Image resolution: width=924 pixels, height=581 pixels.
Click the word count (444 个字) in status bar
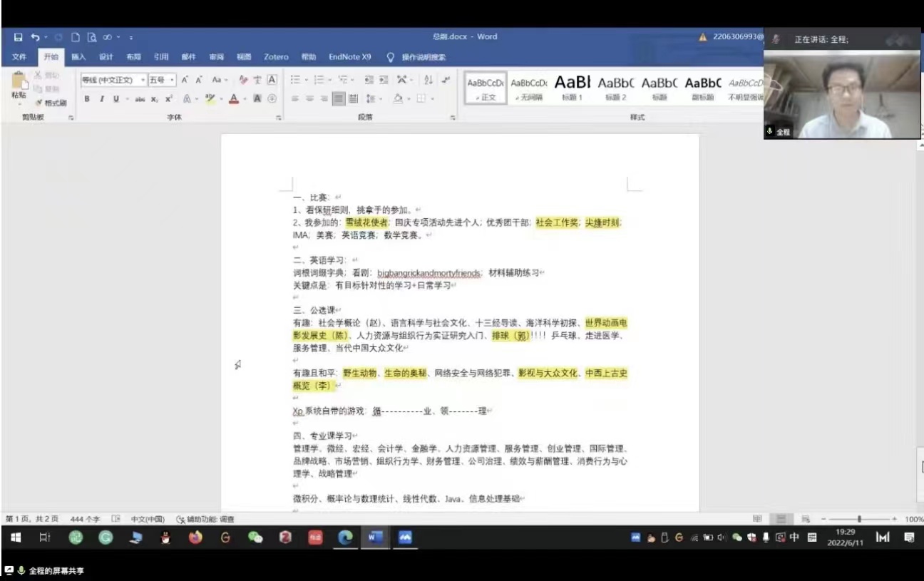[x=85, y=519]
